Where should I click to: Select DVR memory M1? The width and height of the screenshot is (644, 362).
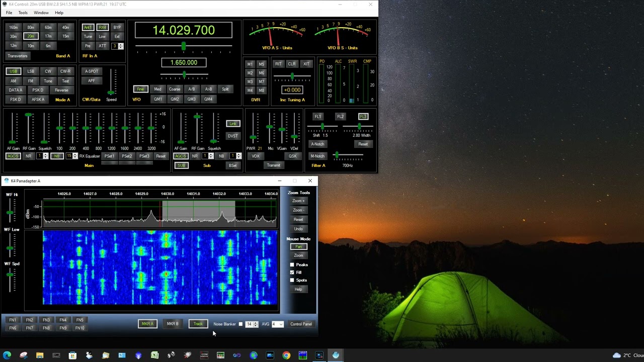point(250,64)
